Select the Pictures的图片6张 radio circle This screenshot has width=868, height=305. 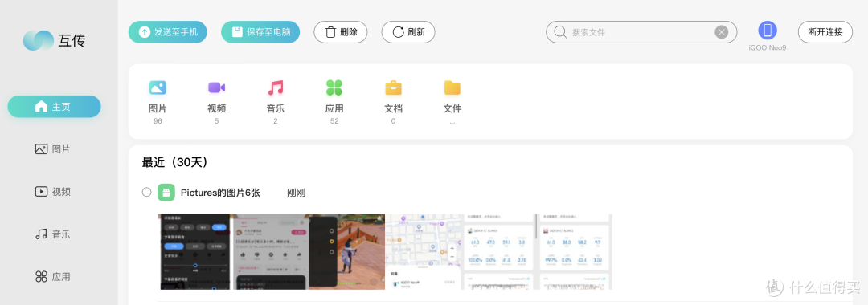coord(147,193)
